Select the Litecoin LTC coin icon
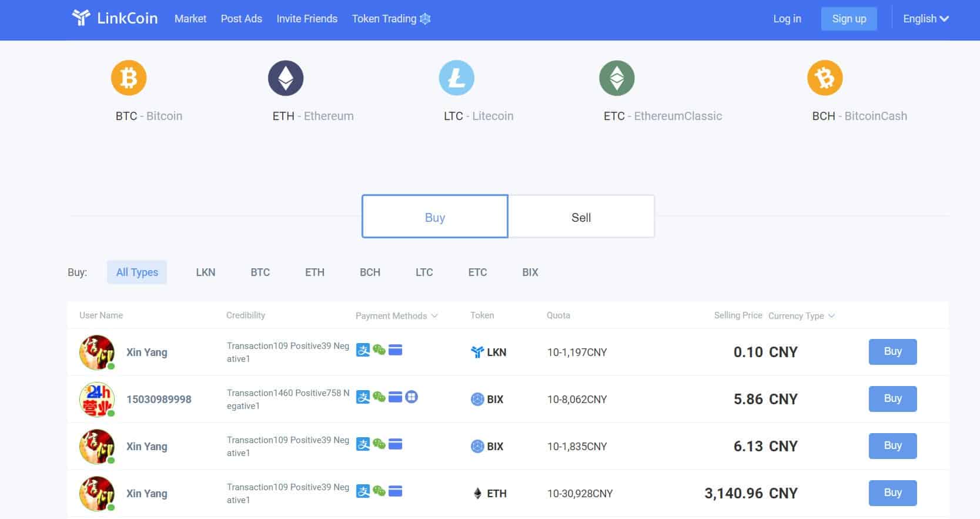 pos(457,78)
